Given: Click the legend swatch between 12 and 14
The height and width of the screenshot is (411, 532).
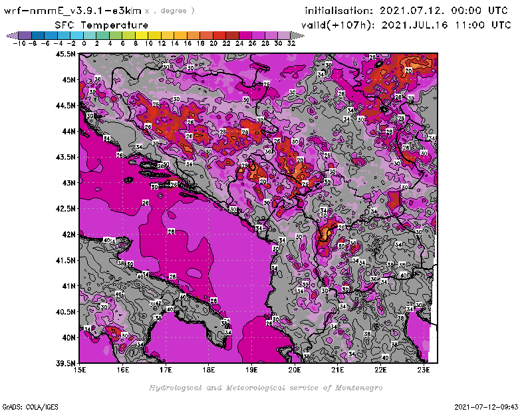Looking at the screenshot, I should pos(168,35).
